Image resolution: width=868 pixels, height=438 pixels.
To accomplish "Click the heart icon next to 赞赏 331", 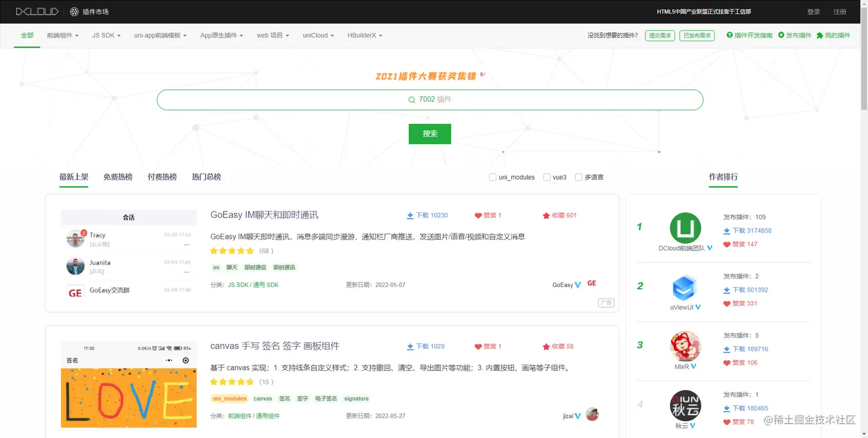I will (x=727, y=304).
